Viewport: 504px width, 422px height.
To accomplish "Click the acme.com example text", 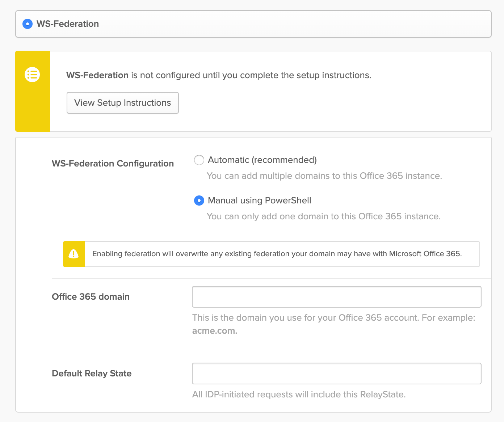I will 214,331.
